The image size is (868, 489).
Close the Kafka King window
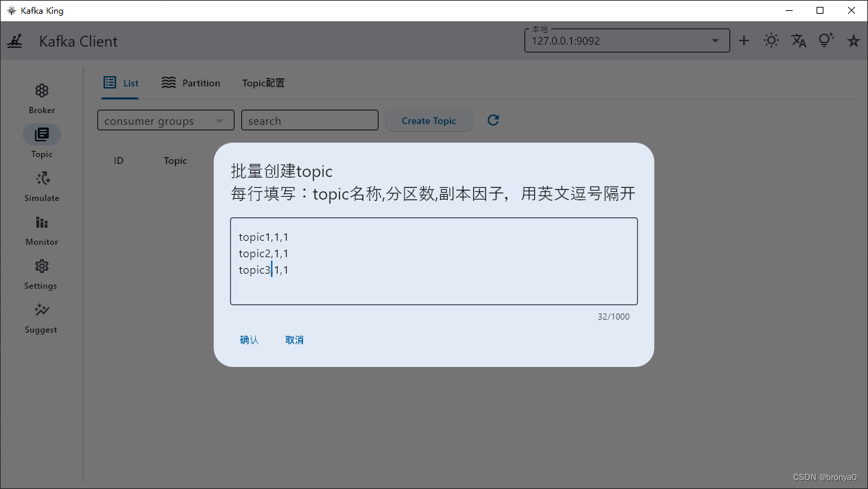(x=852, y=10)
